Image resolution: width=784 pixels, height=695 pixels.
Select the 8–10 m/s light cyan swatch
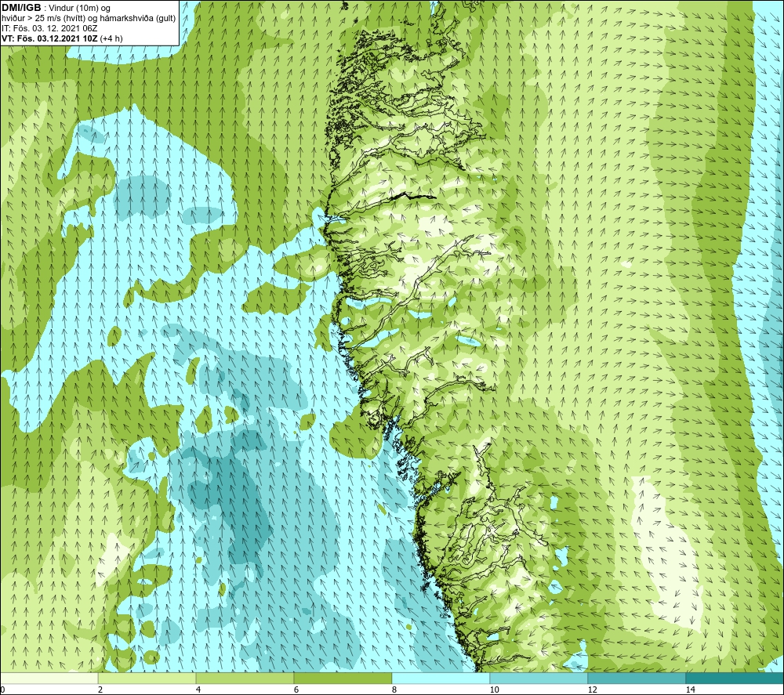(441, 678)
